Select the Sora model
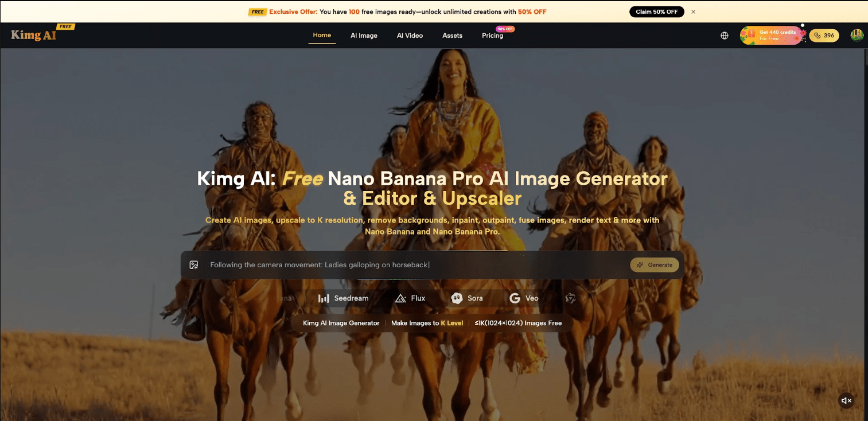868x421 pixels. [467, 298]
